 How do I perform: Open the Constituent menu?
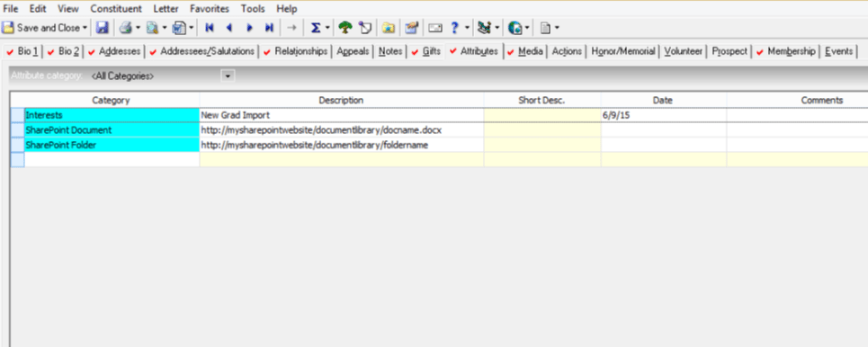point(116,9)
